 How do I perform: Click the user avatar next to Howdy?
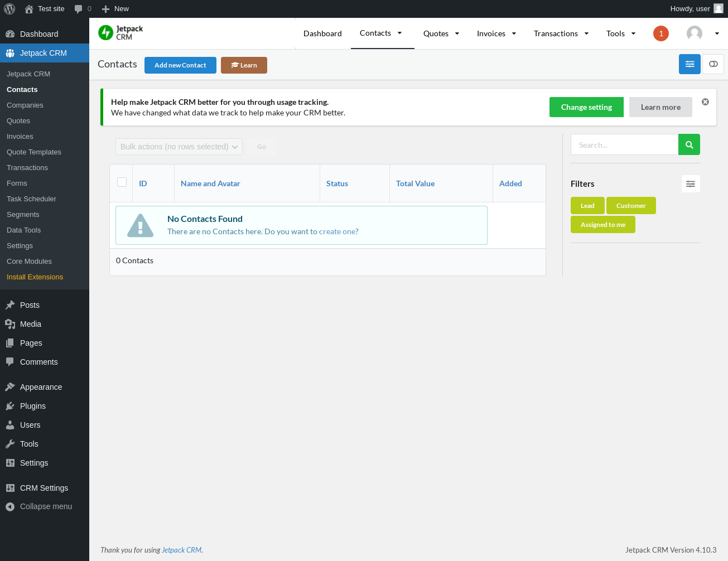[x=719, y=8]
